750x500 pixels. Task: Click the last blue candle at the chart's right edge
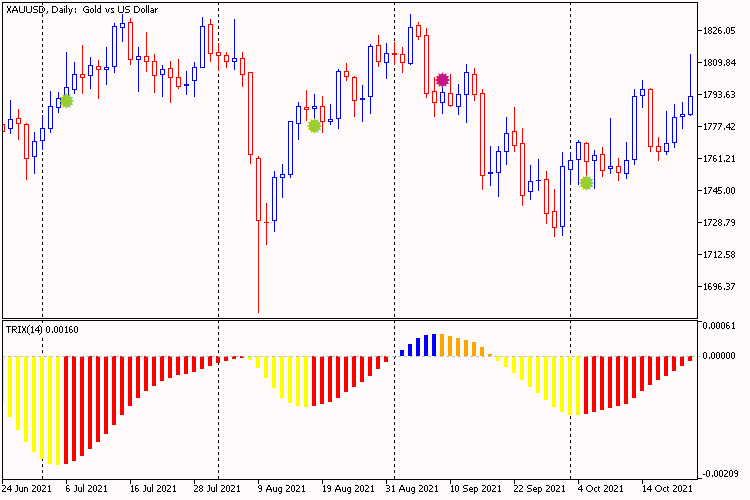[690, 85]
